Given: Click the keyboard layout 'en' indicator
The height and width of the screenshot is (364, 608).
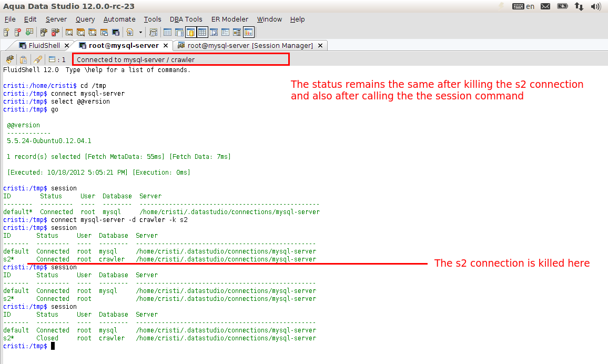Looking at the screenshot, I should coord(523,6).
